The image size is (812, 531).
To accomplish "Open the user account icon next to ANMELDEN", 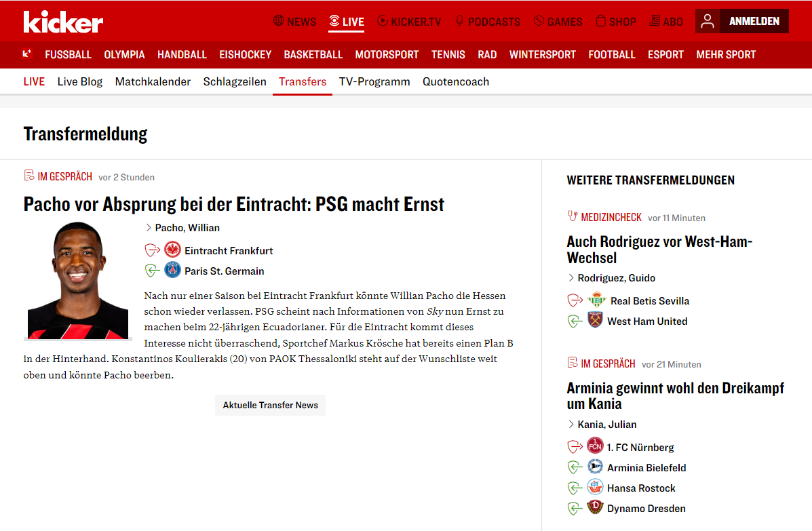I will tap(707, 21).
